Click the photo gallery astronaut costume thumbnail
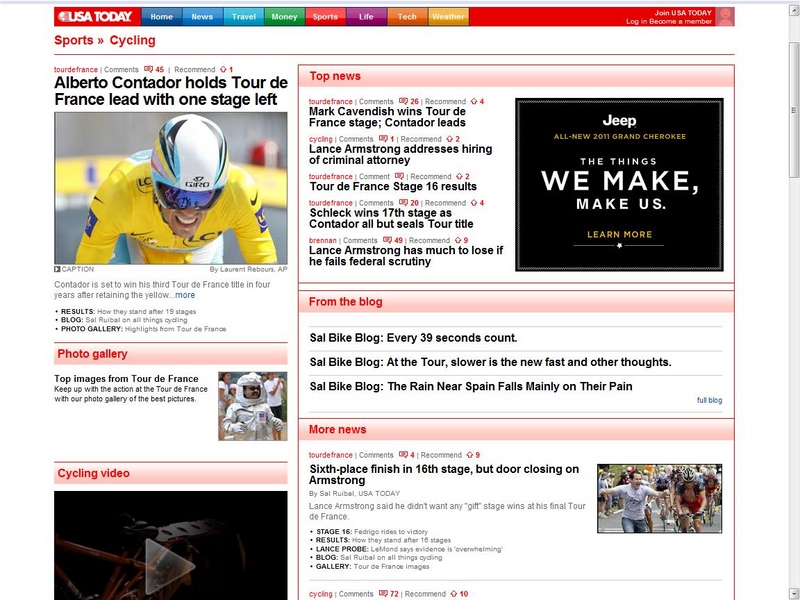This screenshot has width=800, height=600. [253, 406]
